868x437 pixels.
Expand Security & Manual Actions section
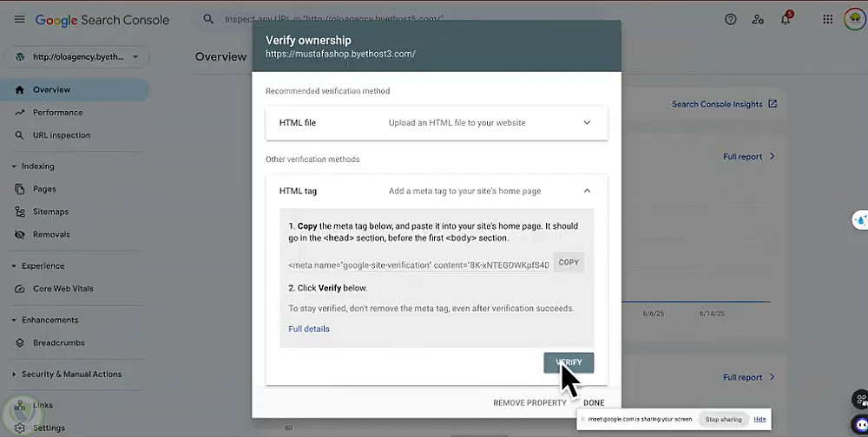coord(14,375)
